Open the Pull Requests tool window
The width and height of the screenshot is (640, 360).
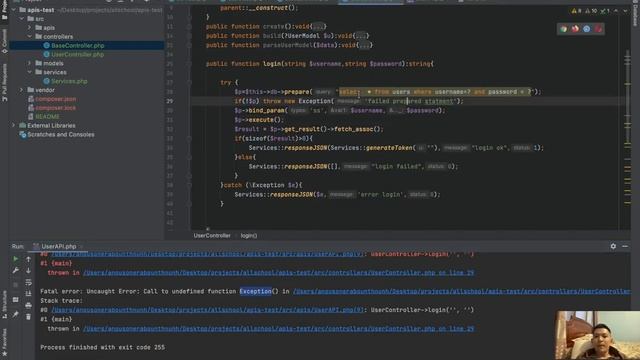[x=4, y=82]
